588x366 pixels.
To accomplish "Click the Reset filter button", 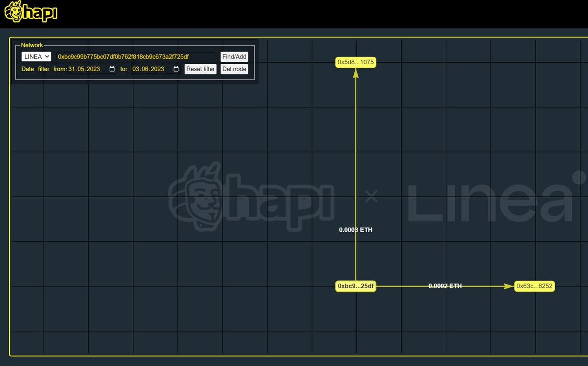I will click(200, 69).
